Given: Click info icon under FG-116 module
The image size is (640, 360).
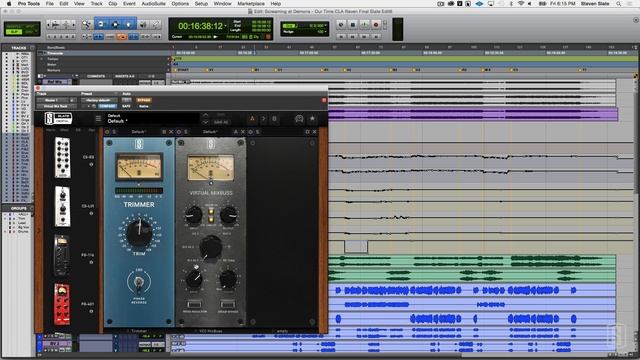Looking at the screenshot, I should (x=91, y=262).
